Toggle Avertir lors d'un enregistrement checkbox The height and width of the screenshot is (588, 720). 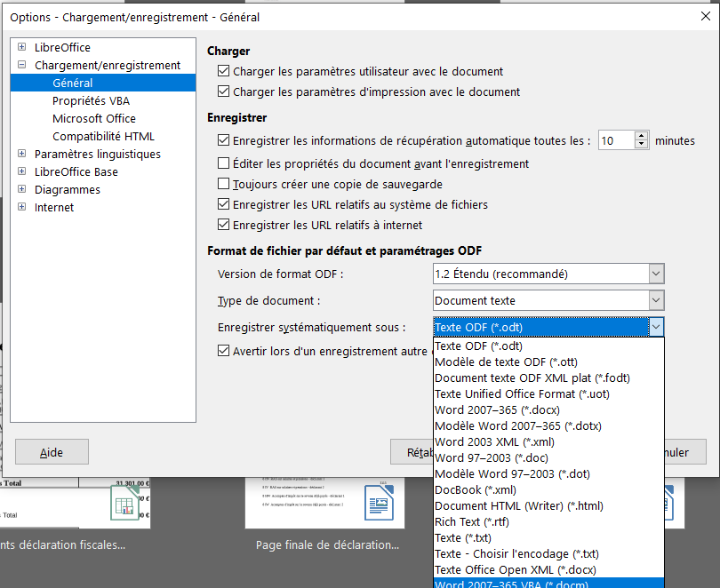[x=224, y=351]
